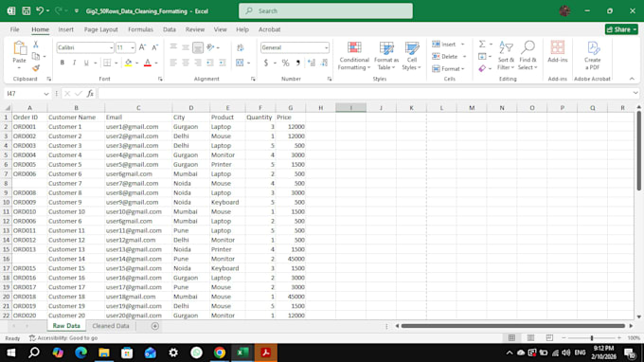
Task: Click the Format Painter brush icon
Action: (36, 68)
